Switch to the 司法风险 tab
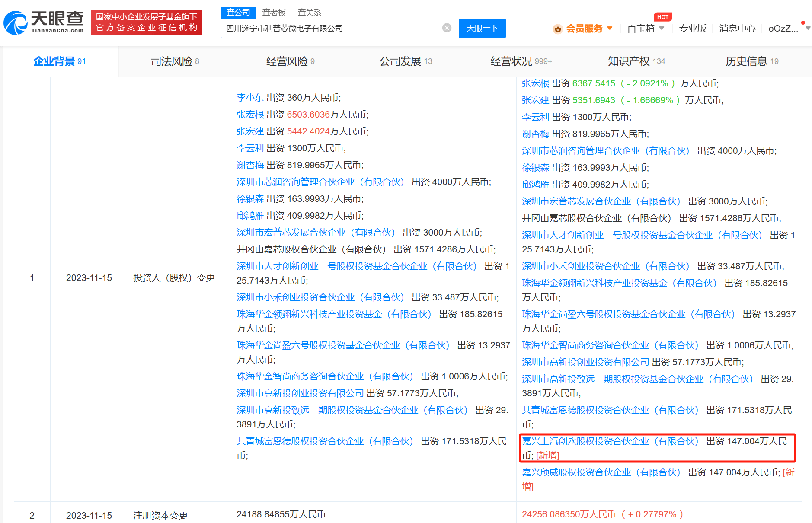 point(175,61)
